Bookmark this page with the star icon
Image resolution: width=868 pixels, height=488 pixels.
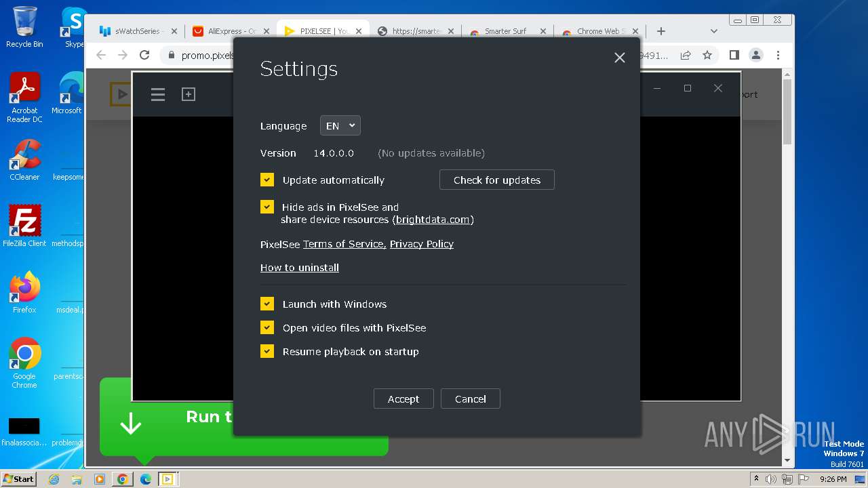click(x=707, y=55)
